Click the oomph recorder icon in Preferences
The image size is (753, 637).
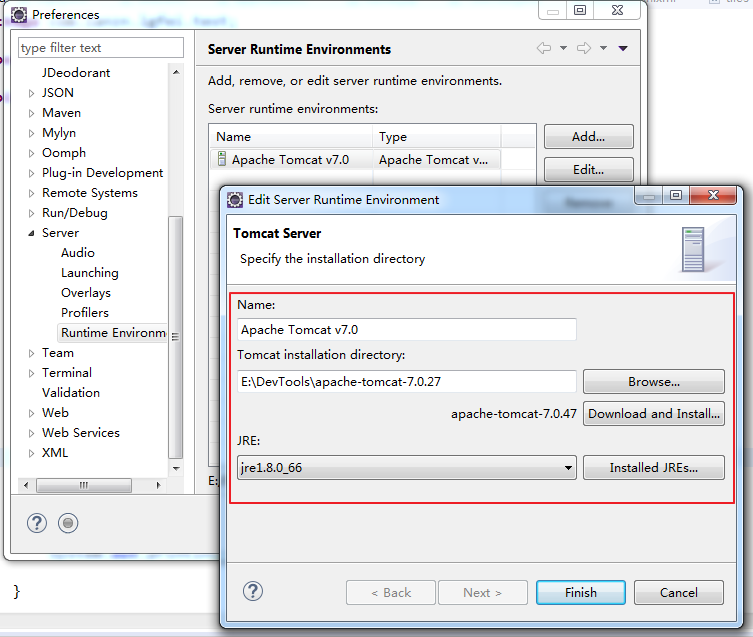[68, 523]
